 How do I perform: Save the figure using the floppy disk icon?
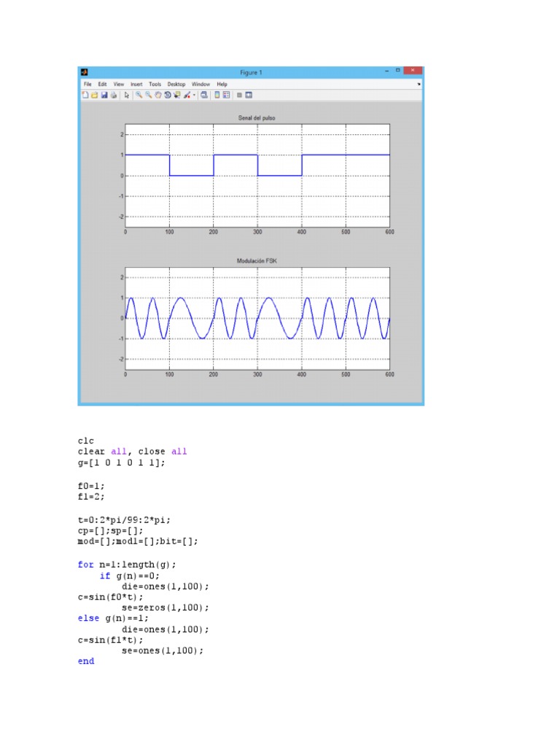pos(104,95)
